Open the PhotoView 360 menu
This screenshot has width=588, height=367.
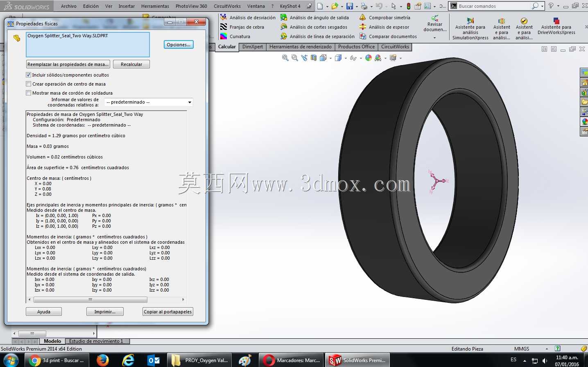pyautogui.click(x=191, y=6)
